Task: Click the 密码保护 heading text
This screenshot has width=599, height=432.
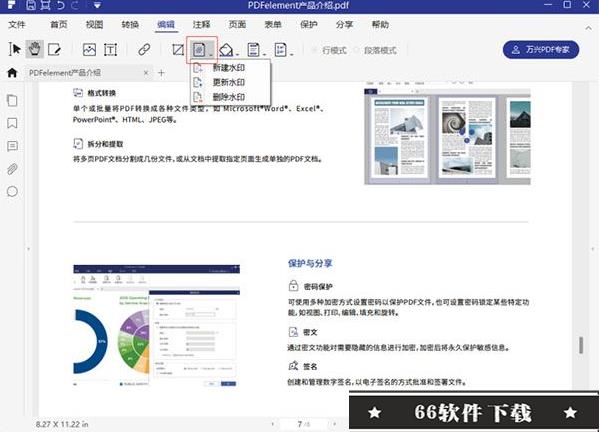Action: tap(318, 286)
